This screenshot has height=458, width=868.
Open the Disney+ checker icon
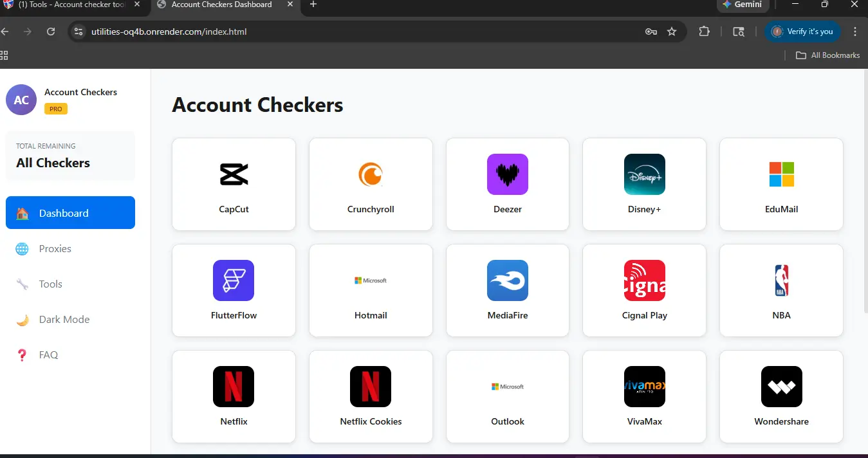645,174
